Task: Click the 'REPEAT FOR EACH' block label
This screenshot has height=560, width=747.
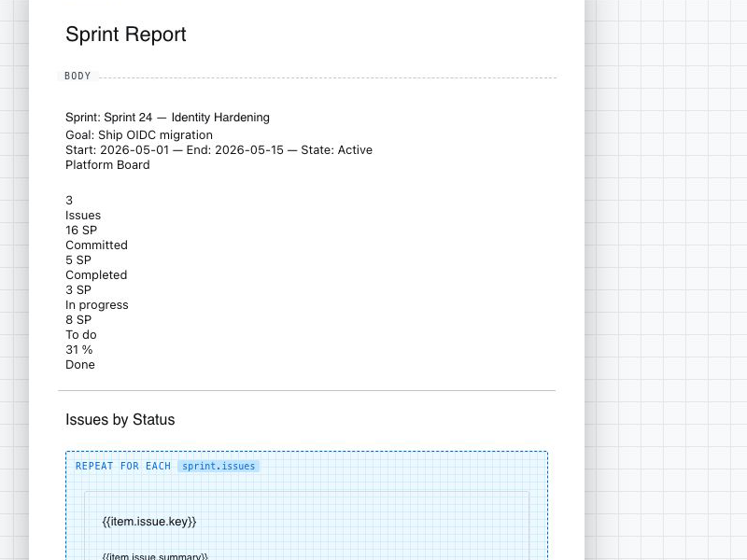Action: tap(123, 466)
